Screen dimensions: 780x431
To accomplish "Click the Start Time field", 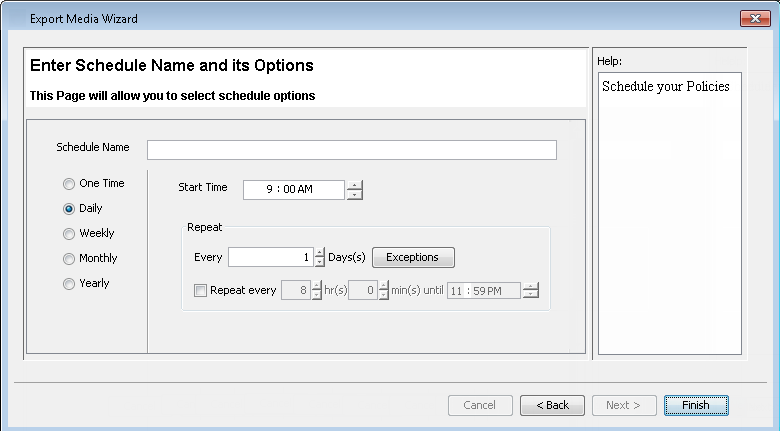I will tap(293, 190).
